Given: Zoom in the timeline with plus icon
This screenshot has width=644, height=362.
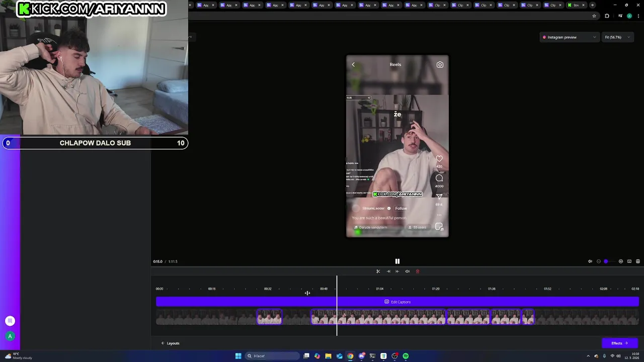Looking at the screenshot, I should 621,261.
